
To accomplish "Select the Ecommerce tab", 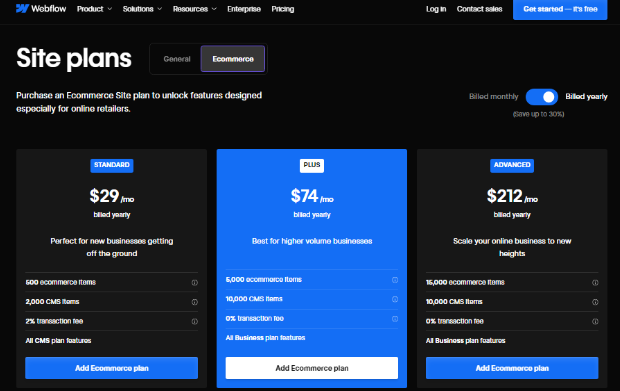I will (233, 59).
